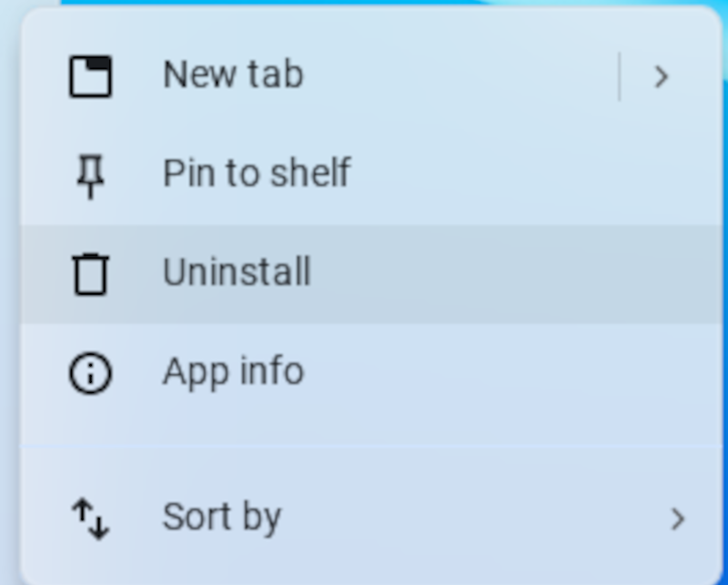This screenshot has height=585, width=728.
Task: Click the pushpin icon
Action: click(90, 176)
